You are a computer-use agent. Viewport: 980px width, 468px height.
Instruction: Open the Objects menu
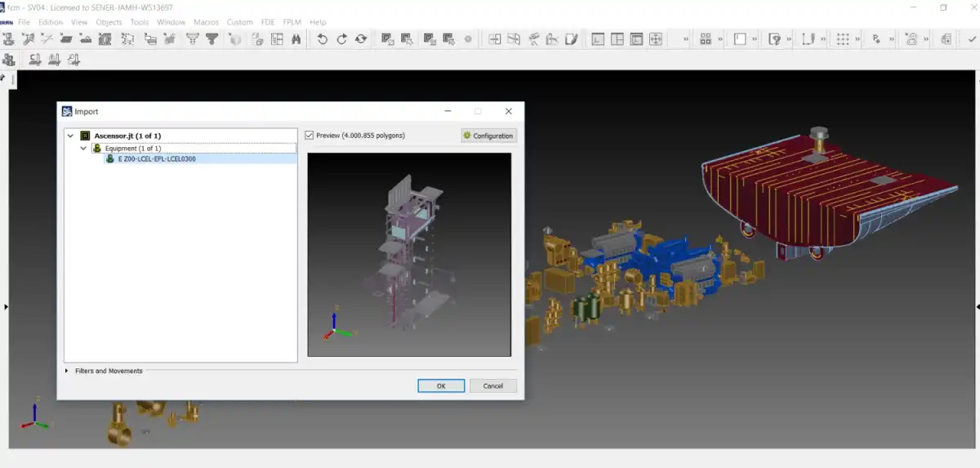click(109, 22)
